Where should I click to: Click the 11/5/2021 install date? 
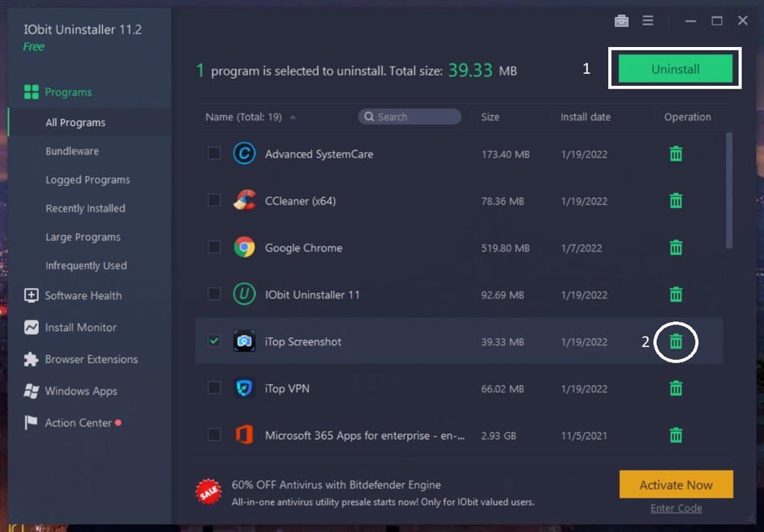click(584, 436)
